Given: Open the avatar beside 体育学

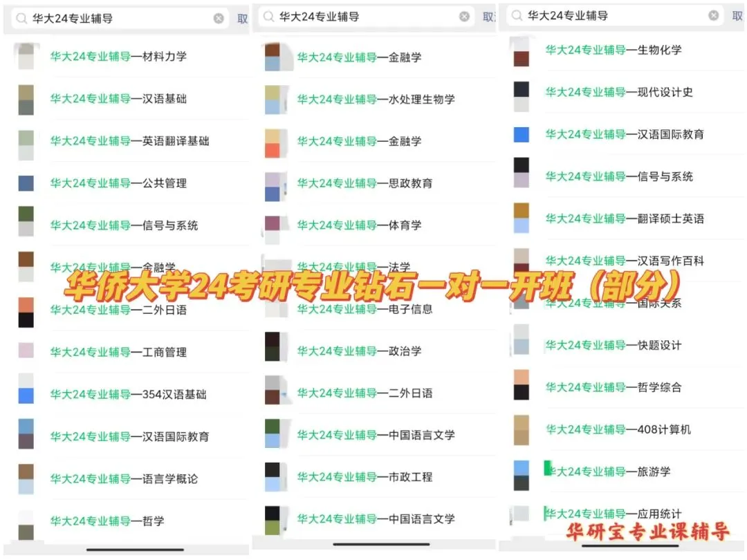Looking at the screenshot, I should click(273, 230).
